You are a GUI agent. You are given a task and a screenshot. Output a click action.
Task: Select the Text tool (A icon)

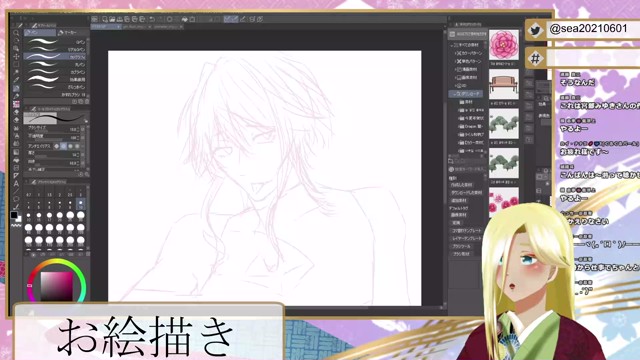pyautogui.click(x=16, y=184)
